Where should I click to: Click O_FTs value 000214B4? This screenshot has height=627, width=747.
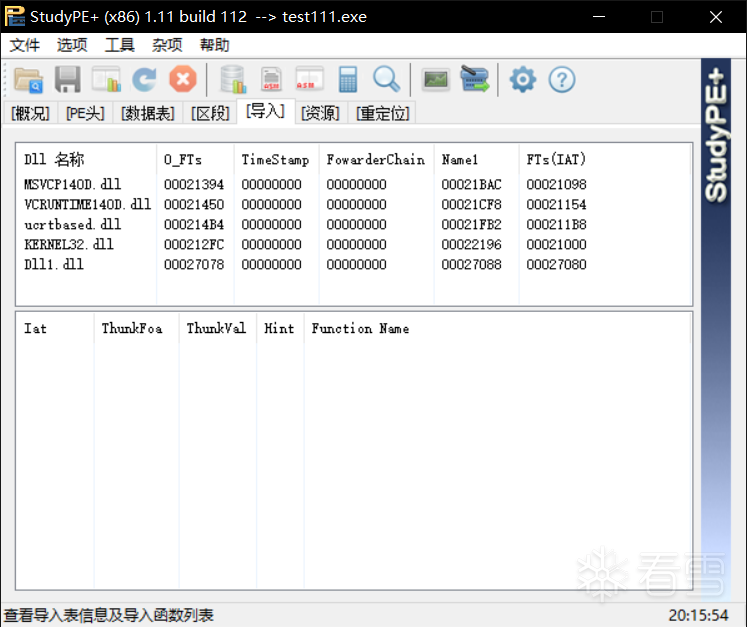[x=194, y=224]
